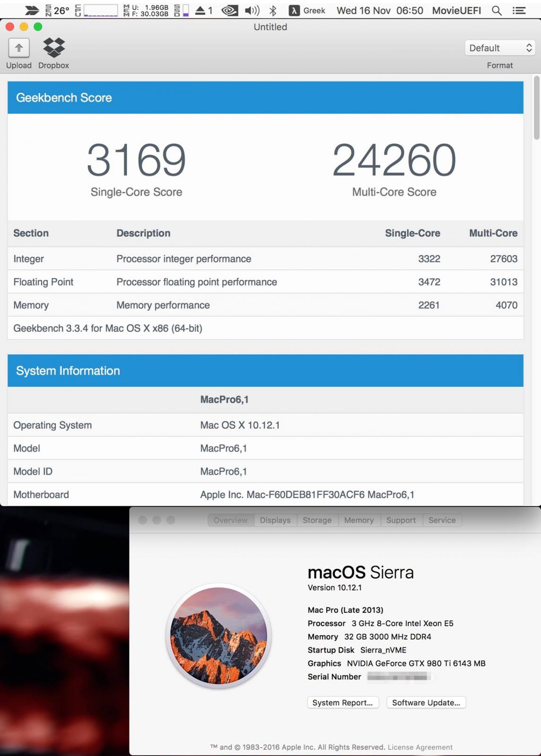Switch to the Storage tab
This screenshot has height=756, width=541.
pyautogui.click(x=317, y=520)
